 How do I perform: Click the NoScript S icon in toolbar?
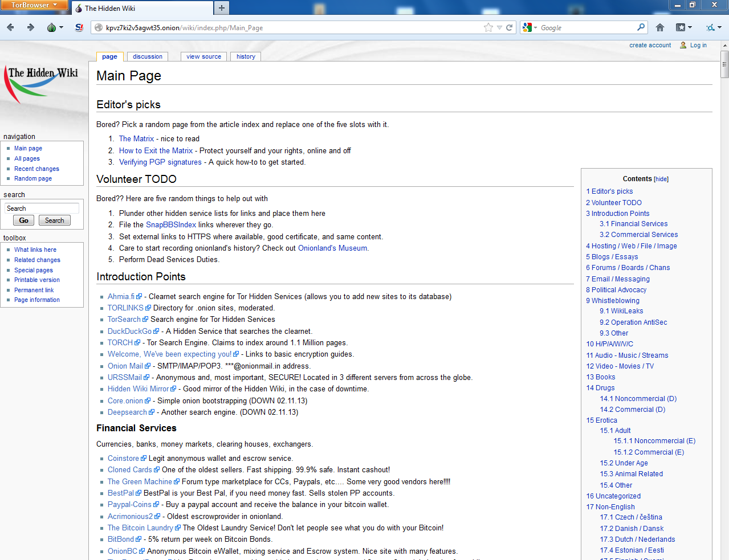pyautogui.click(x=79, y=27)
